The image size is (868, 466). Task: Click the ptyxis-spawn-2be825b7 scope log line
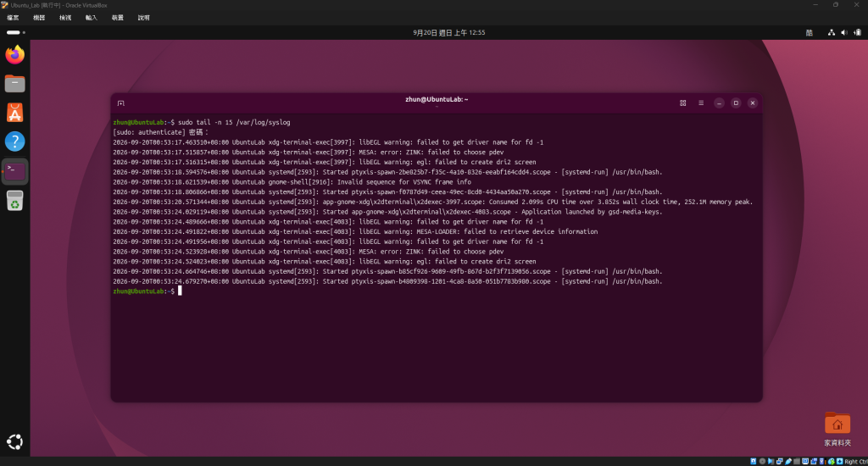click(x=387, y=172)
